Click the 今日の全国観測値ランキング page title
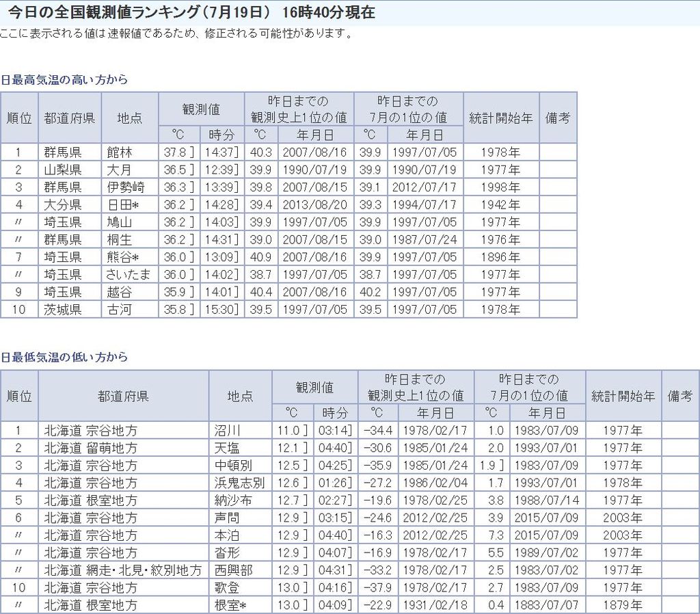Image resolution: width=700 pixels, height=614 pixels. pyautogui.click(x=191, y=13)
